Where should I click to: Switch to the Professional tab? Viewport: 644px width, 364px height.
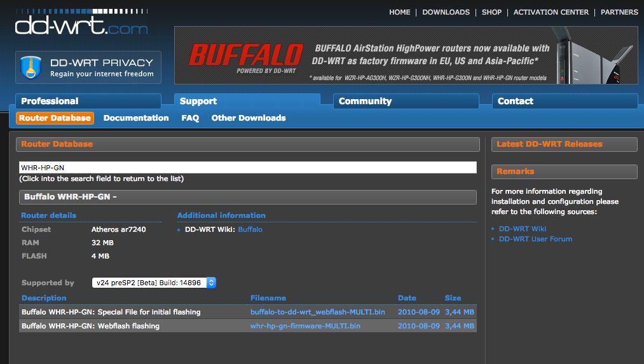pos(88,101)
